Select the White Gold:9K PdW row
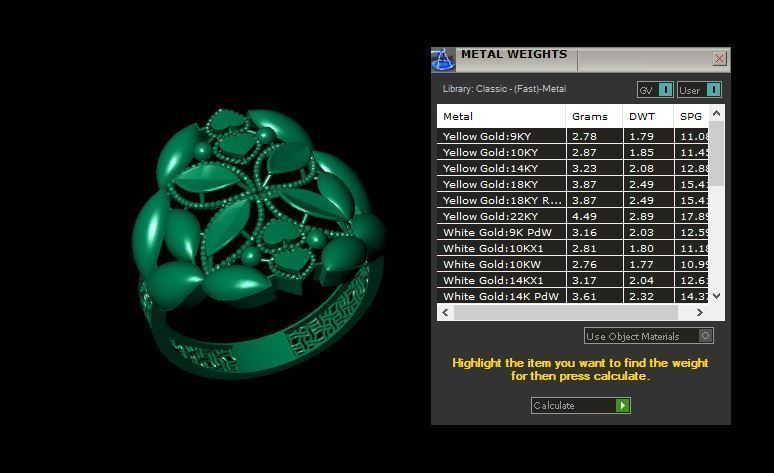774x473 pixels. [x=573, y=232]
